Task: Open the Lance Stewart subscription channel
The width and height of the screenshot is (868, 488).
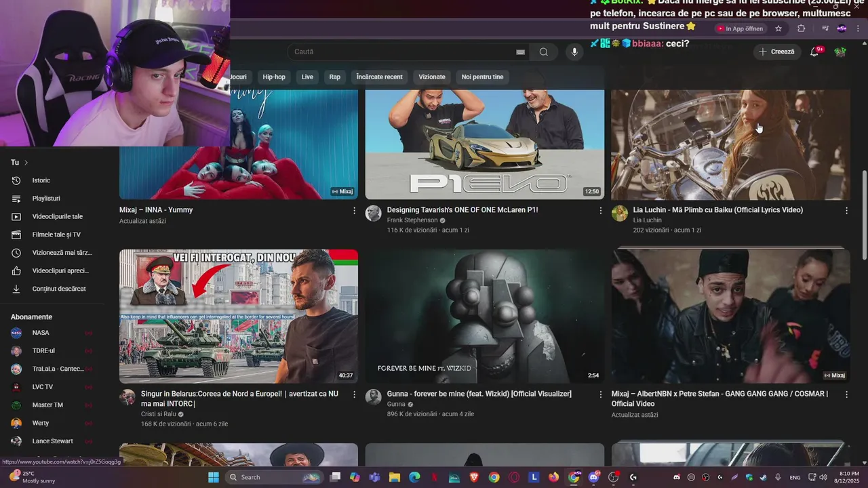Action: (53, 441)
